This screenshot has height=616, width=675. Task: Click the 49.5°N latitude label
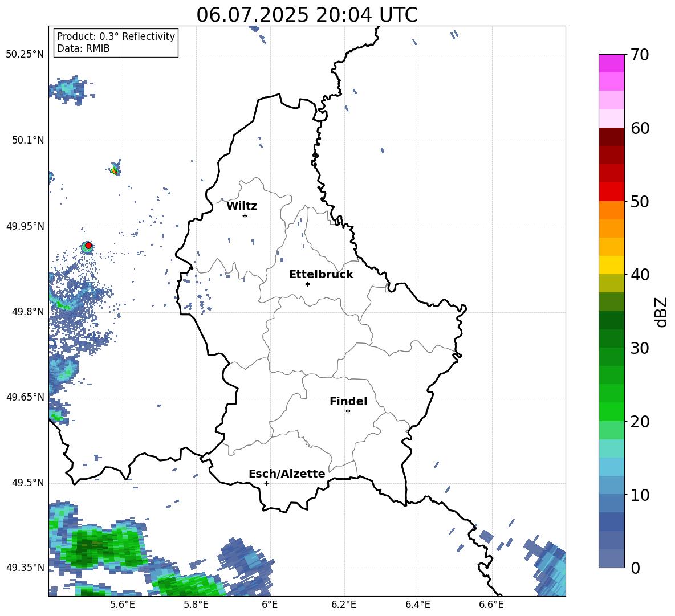[x=28, y=483]
